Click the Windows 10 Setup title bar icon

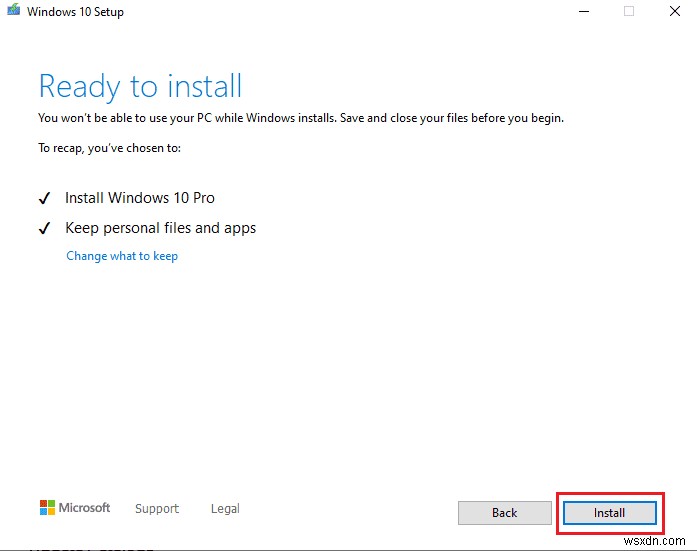[13, 10]
